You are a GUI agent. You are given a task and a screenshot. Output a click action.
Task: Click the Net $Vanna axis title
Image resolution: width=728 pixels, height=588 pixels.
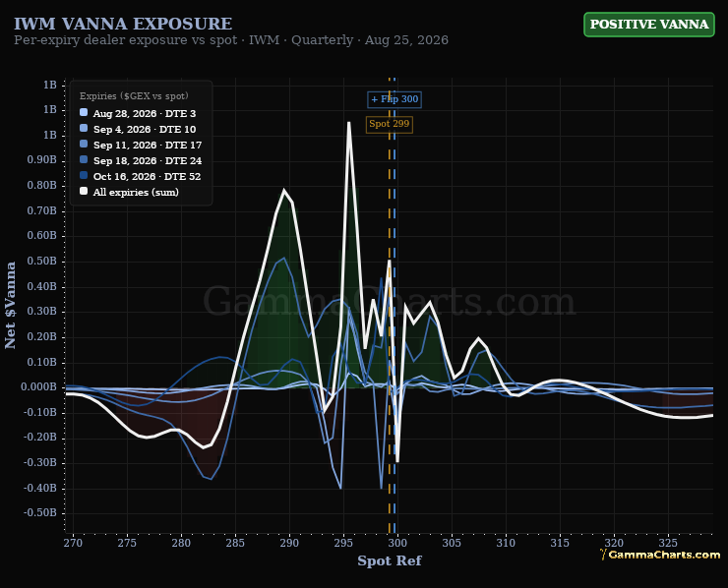pos(10,305)
